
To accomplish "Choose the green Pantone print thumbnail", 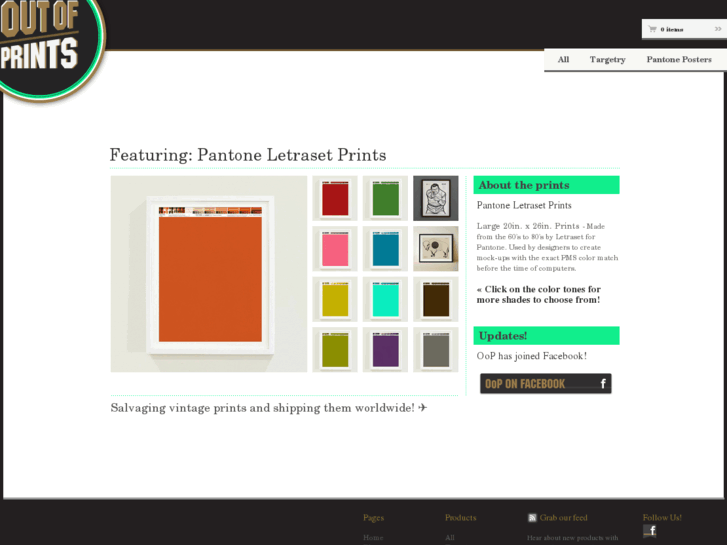I will pos(385,199).
